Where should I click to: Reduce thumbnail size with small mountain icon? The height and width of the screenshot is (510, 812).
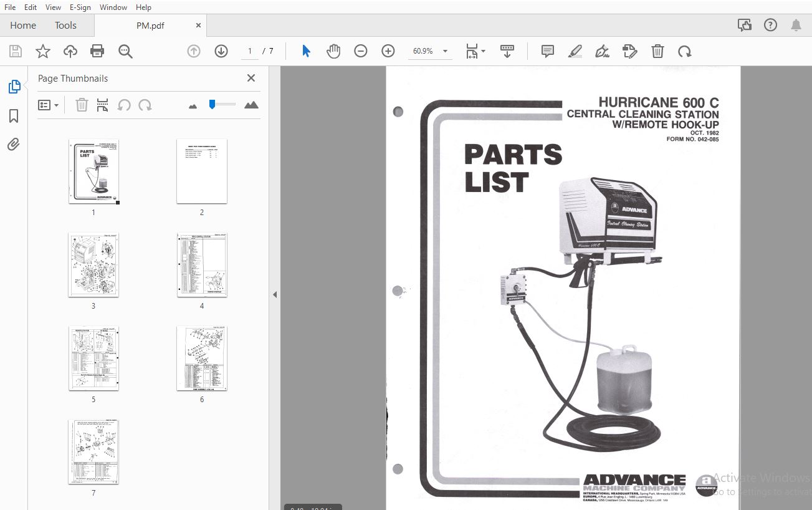click(x=193, y=106)
